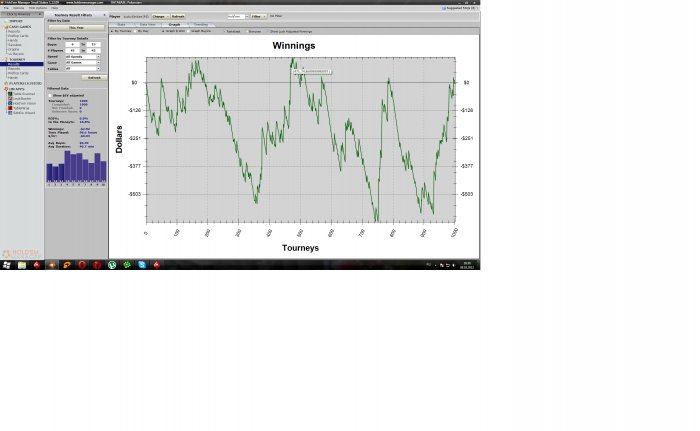Click Refresh next to Change button
This screenshot has height=431, width=700.
[178, 17]
